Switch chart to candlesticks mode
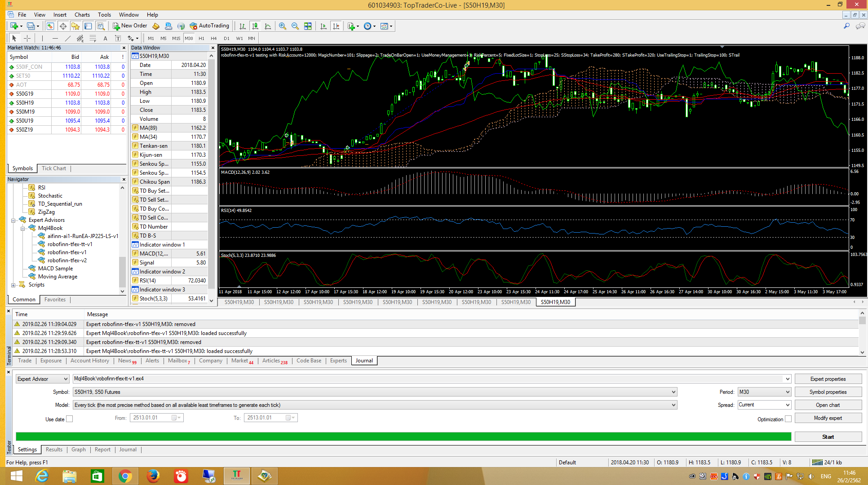This screenshot has width=868, height=485. 255,26
